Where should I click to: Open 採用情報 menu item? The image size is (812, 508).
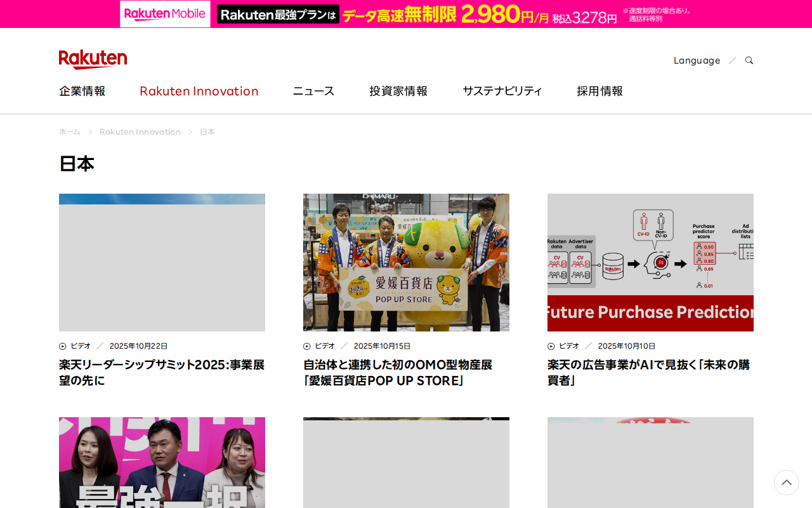(600, 91)
